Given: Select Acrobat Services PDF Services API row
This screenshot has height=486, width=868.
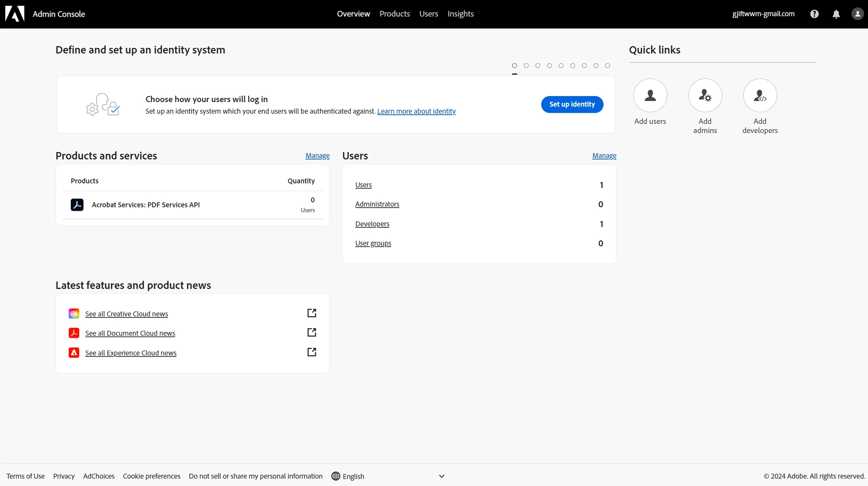Looking at the screenshot, I should (145, 205).
